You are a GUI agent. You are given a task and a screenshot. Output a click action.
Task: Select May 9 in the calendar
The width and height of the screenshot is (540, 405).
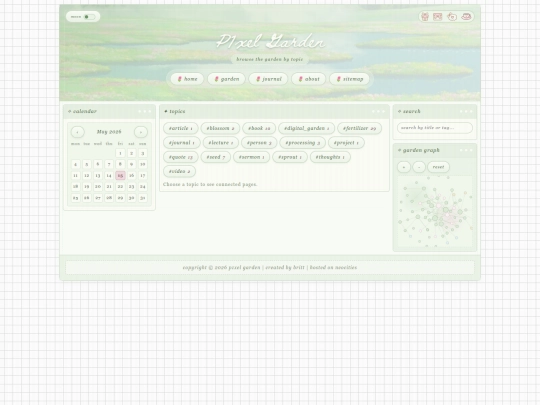click(x=131, y=164)
